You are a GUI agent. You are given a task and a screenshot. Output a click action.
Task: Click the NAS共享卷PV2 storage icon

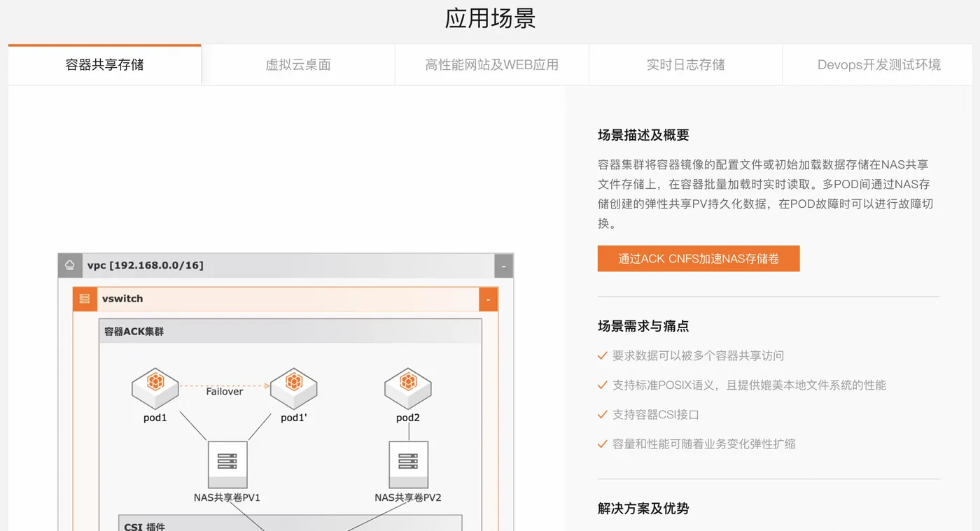point(408,465)
